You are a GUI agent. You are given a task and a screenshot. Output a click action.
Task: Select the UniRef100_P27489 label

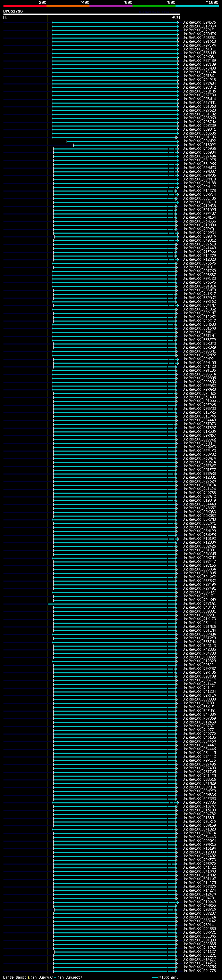(x=199, y=60)
